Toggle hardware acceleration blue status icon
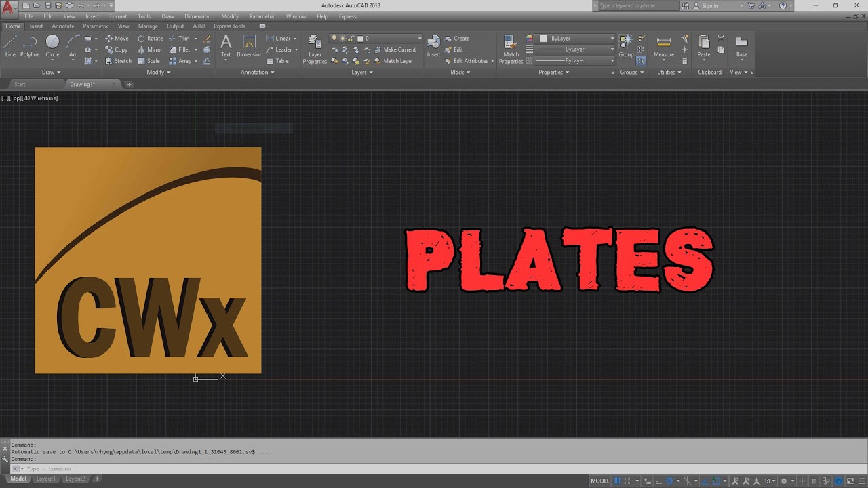 [x=837, y=481]
